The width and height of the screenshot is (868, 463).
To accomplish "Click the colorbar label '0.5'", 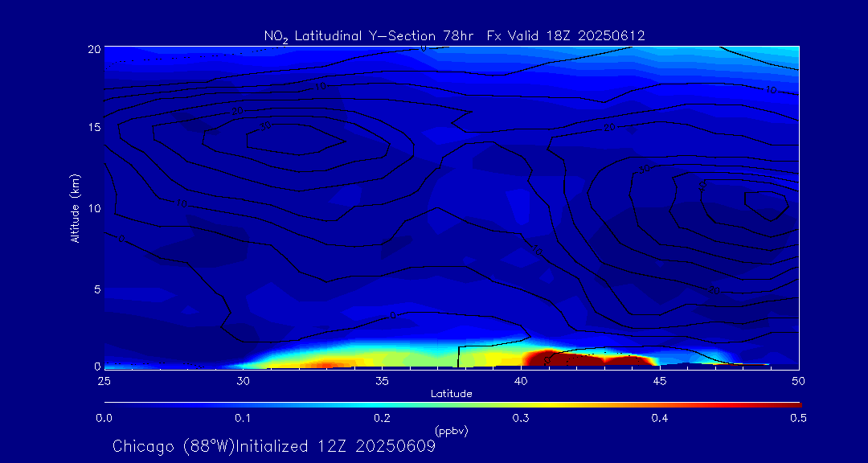I will [797, 418].
